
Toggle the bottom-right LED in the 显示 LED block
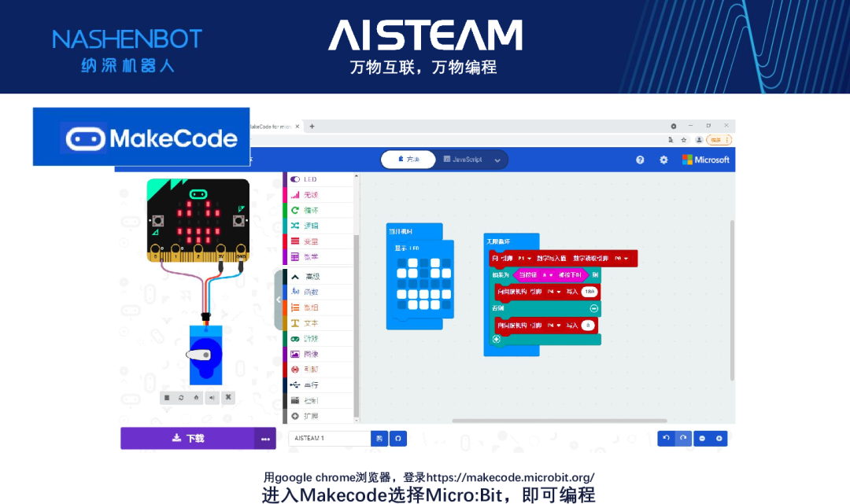click(x=446, y=305)
